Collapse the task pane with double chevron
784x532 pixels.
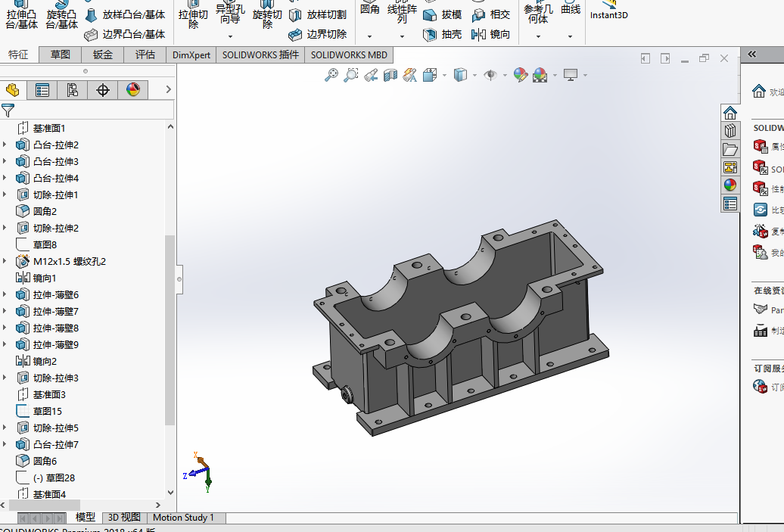pyautogui.click(x=752, y=54)
